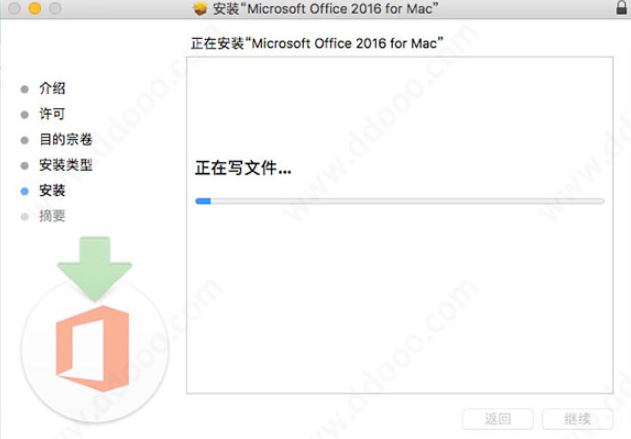The width and height of the screenshot is (631, 439).
Task: Click the green download arrow graphic
Action: (x=95, y=268)
